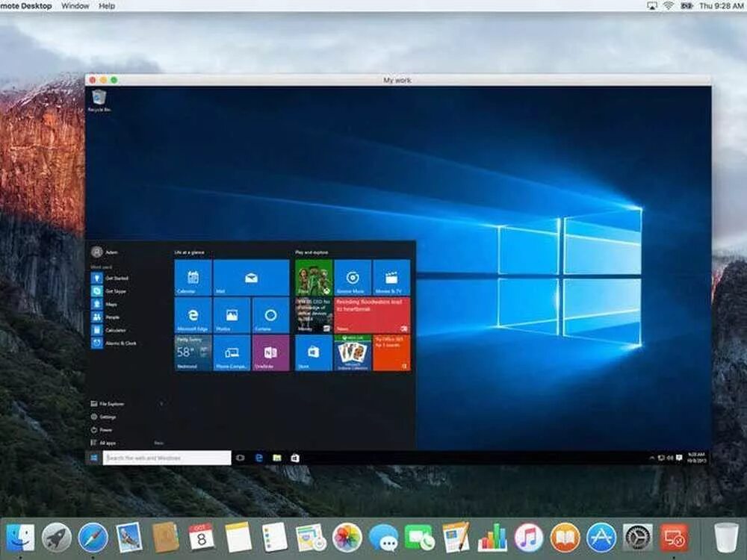Open the Adam user account menu
The height and width of the screenshot is (560, 747).
105,252
